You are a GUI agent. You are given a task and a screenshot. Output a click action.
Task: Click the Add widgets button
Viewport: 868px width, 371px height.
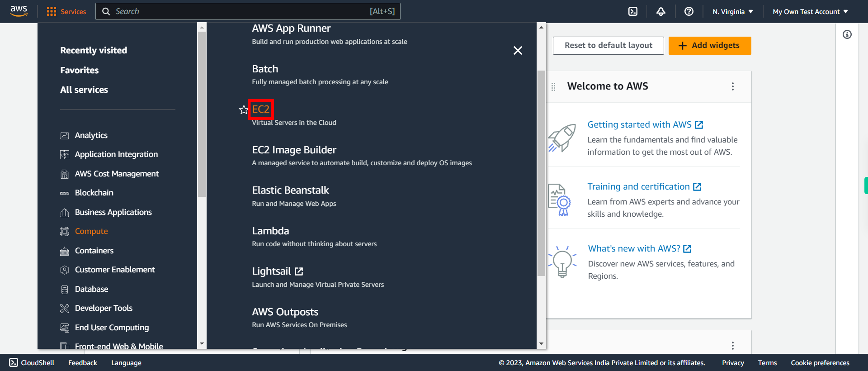(x=710, y=46)
